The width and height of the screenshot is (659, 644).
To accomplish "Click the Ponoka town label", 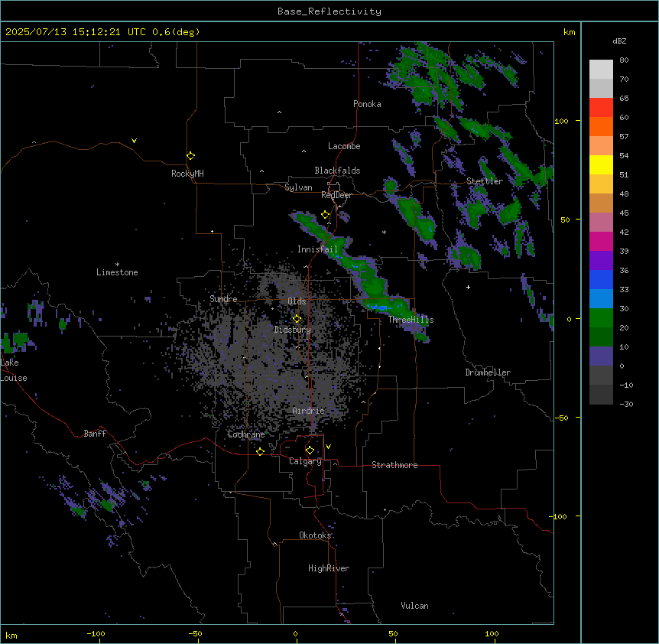I will [367, 104].
